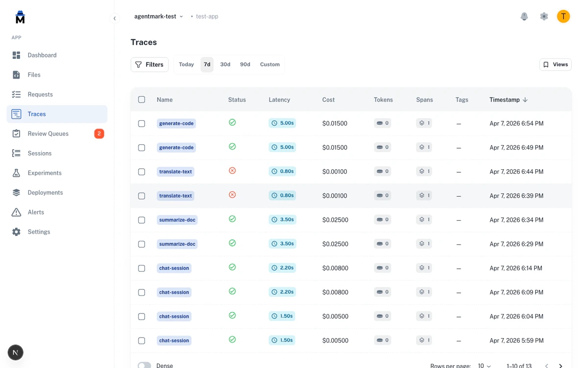The height and width of the screenshot is (368, 588).
Task: Check the select-all checkbox in the header
Action: tap(142, 99)
